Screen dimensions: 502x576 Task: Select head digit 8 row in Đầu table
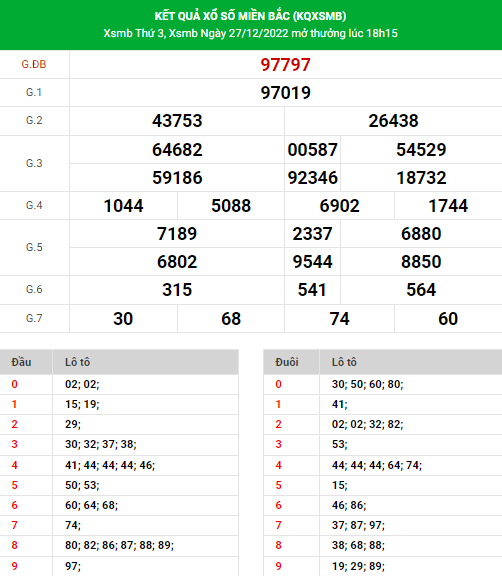pyautogui.click(x=119, y=545)
